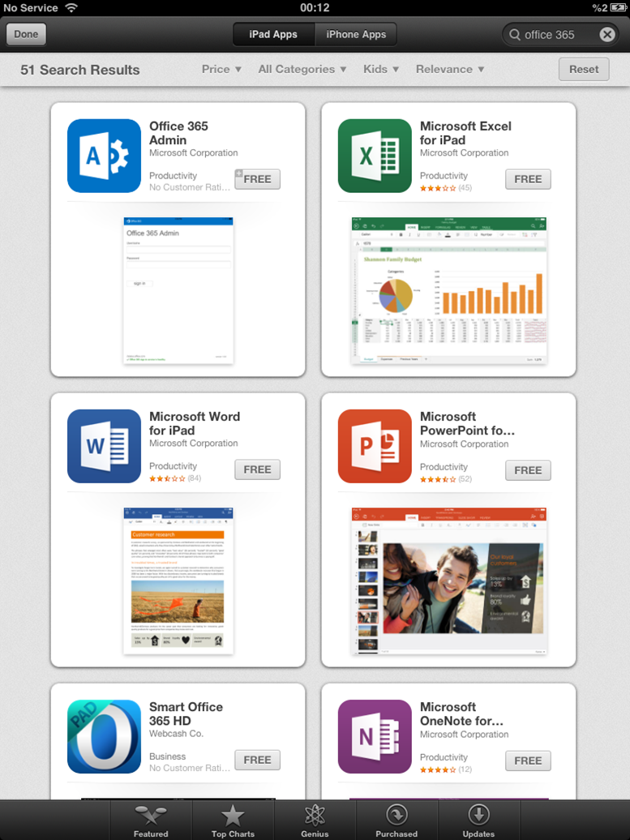Open the Microsoft PowerPoint app icon
This screenshot has height=840, width=630.
pos(375,446)
